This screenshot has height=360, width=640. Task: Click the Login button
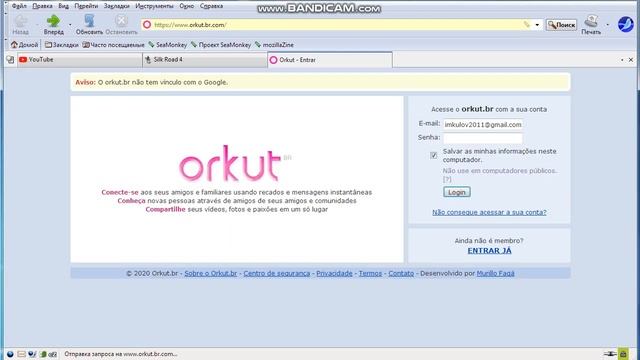(457, 192)
